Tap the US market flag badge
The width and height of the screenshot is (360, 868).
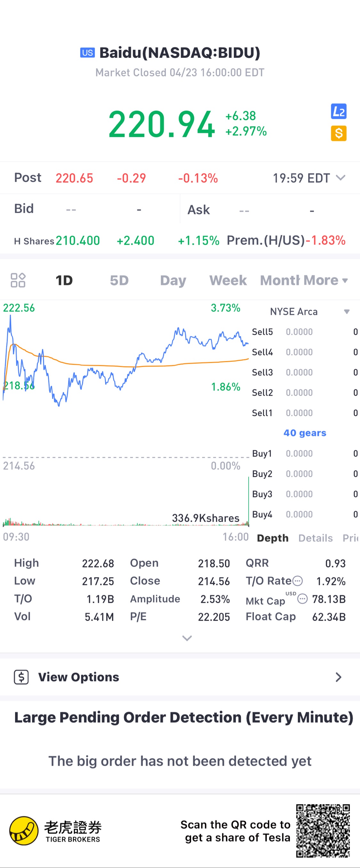[x=87, y=53]
